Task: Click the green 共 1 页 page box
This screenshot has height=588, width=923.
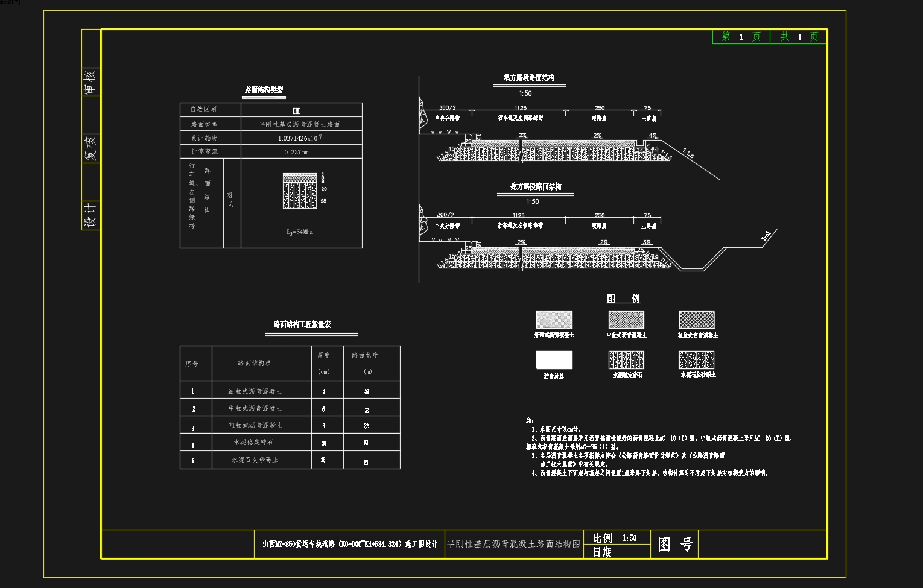Action: pyautogui.click(x=798, y=37)
